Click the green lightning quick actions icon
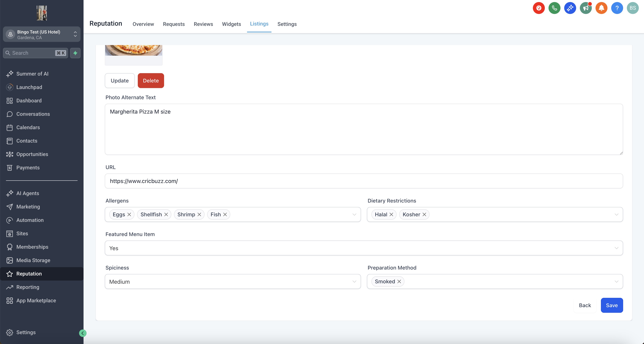644x344 pixels. coord(75,53)
